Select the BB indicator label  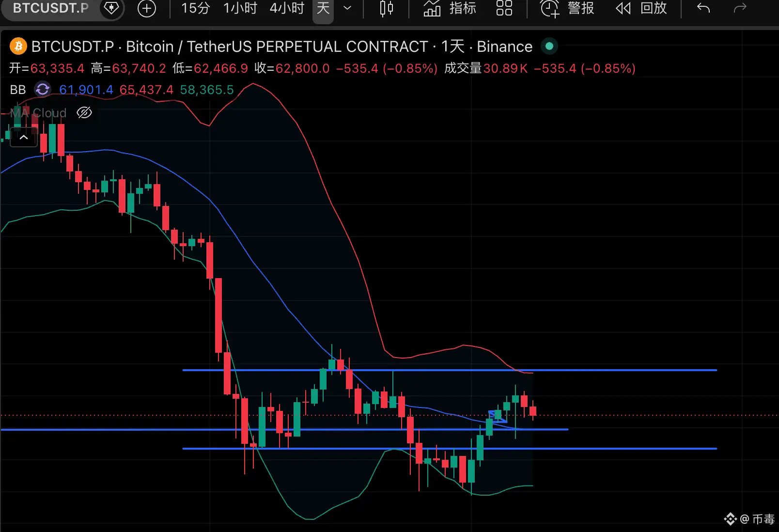pyautogui.click(x=18, y=90)
